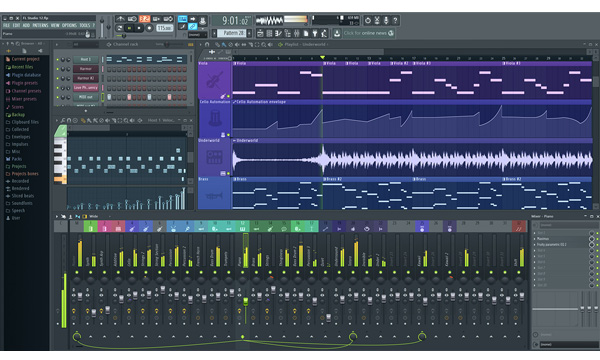Open the FILE menu
Screen dimensions: 600x360
click(x=7, y=25)
